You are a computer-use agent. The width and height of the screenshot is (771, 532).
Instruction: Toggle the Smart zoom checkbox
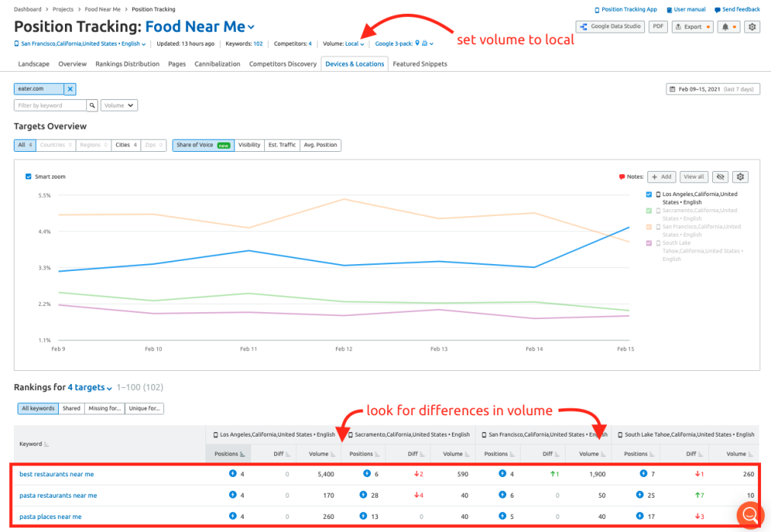28,176
